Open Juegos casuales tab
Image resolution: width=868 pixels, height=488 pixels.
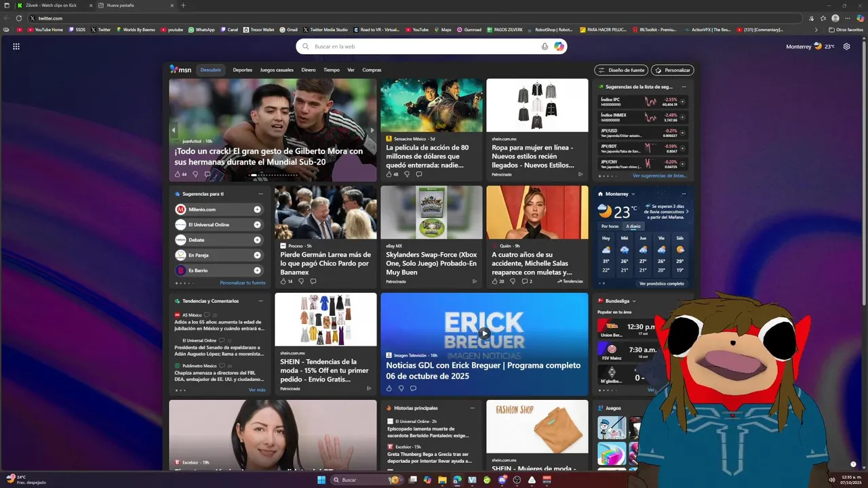point(277,70)
